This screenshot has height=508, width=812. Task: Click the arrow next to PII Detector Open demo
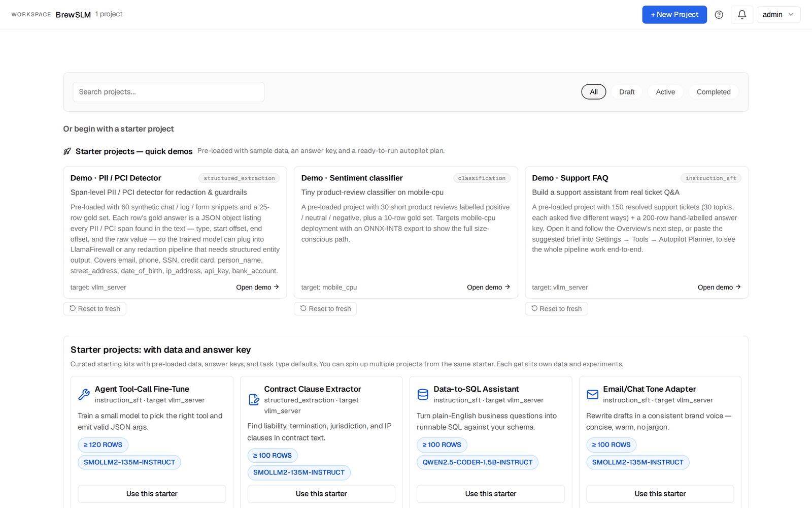(277, 287)
